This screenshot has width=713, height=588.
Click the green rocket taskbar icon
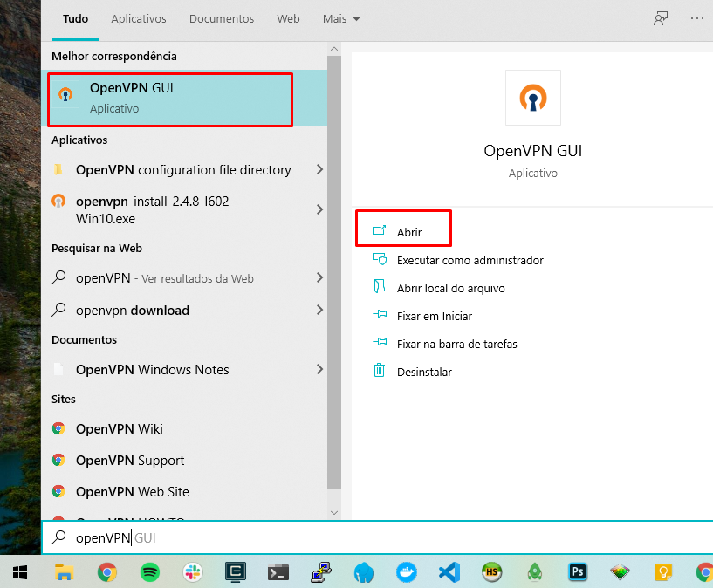point(535,572)
